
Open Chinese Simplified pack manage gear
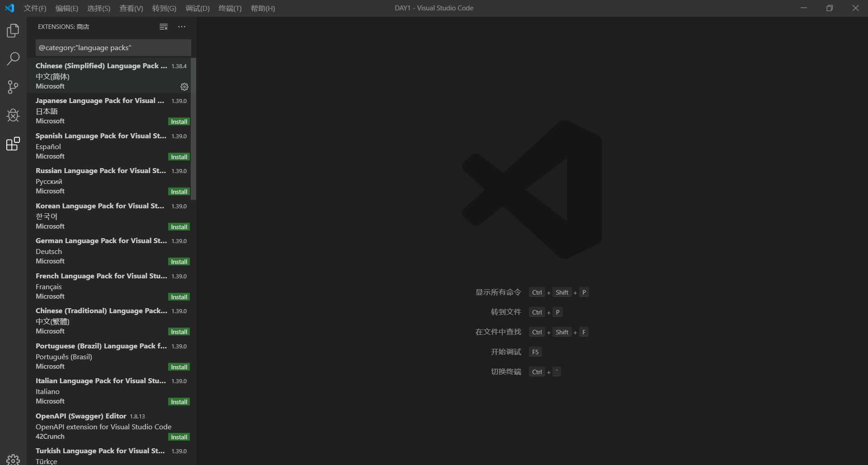(184, 87)
